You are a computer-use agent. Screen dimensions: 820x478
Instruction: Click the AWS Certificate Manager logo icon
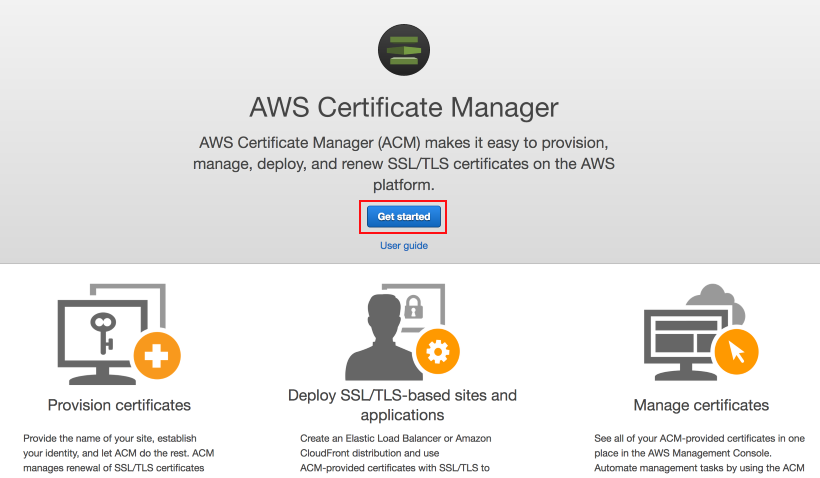tap(404, 50)
